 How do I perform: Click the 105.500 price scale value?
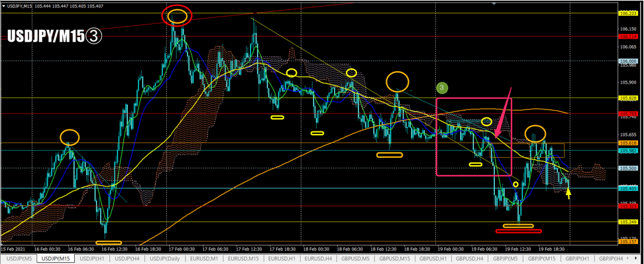tap(628, 168)
